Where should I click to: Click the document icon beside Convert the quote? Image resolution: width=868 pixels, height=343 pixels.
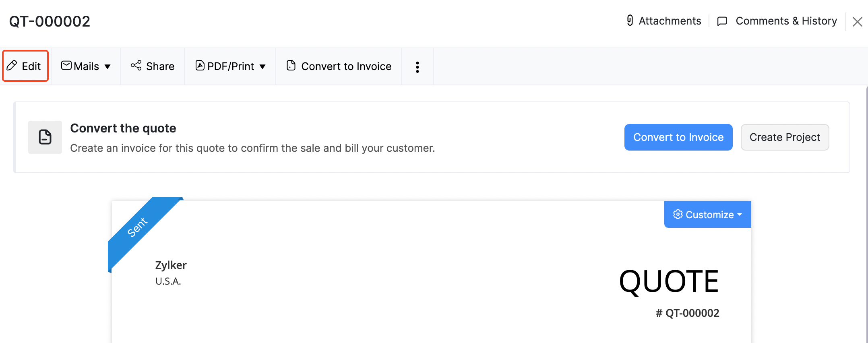pyautogui.click(x=45, y=137)
